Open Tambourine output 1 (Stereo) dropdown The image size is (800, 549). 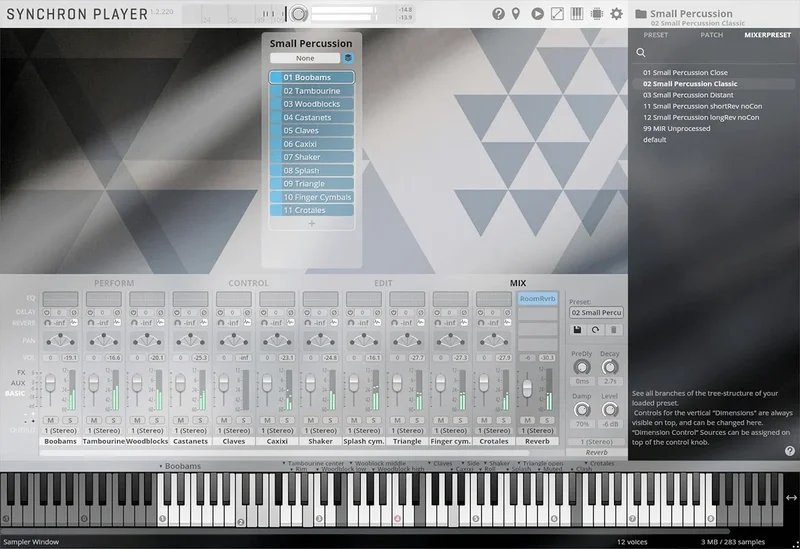coord(104,431)
